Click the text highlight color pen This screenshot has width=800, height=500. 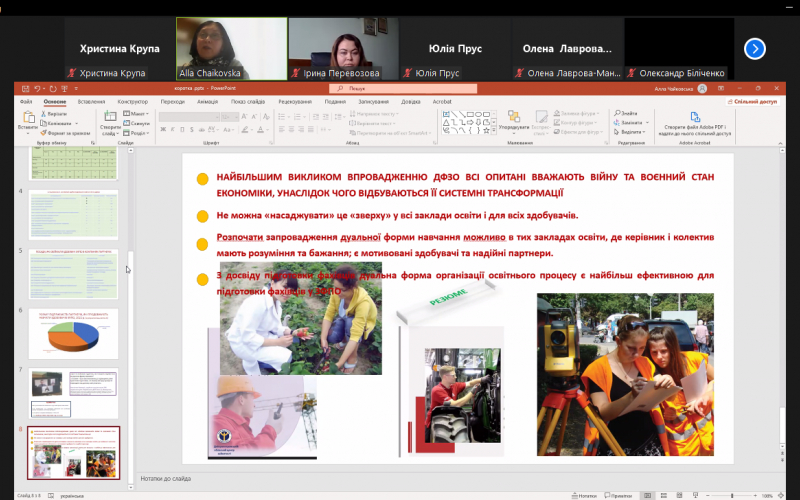click(245, 130)
